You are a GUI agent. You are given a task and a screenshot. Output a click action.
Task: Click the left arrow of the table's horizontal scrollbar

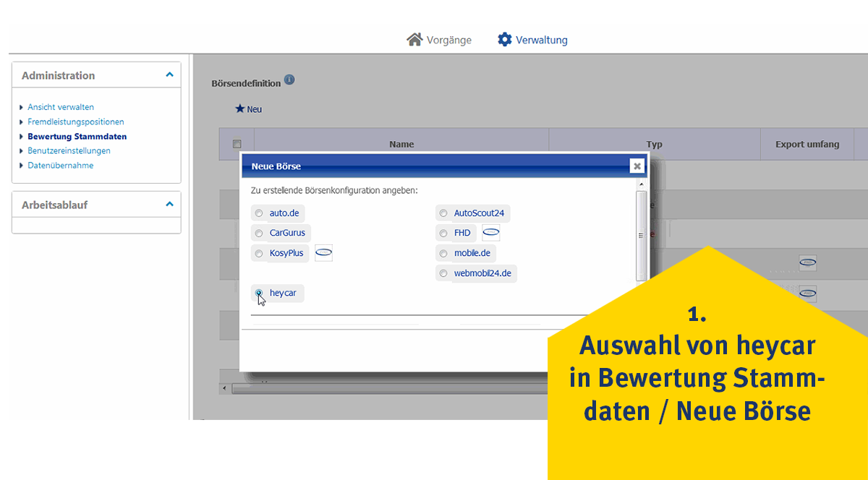(224, 389)
